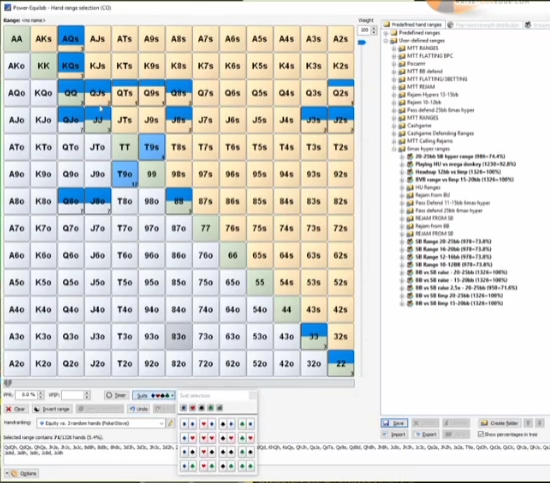Click the move-down arrow button beside Create folder
This screenshot has width=550, height=483.
(540, 423)
